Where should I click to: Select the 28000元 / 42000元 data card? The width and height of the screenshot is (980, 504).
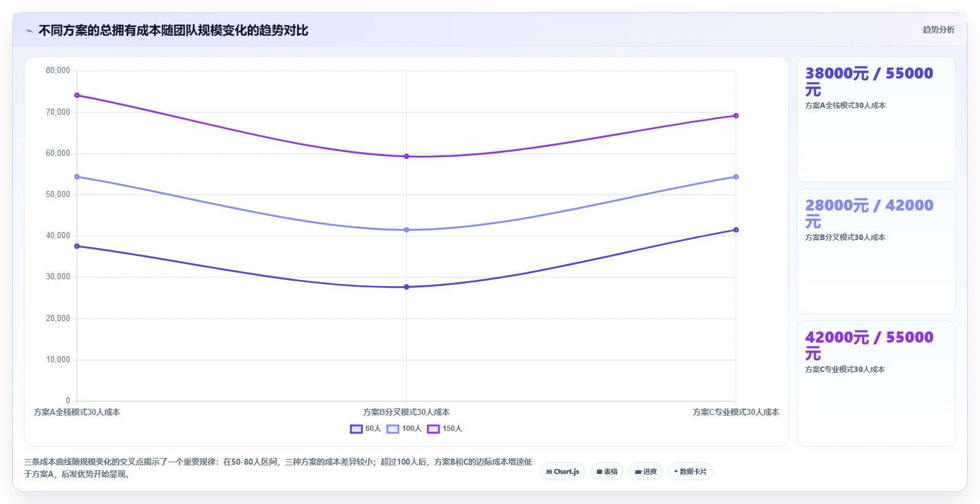876,252
